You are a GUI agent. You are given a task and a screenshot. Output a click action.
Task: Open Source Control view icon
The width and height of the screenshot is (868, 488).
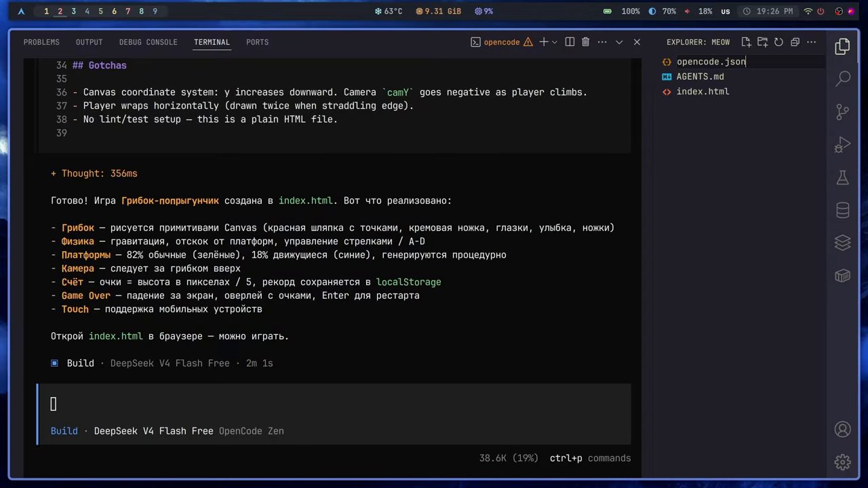coord(843,112)
